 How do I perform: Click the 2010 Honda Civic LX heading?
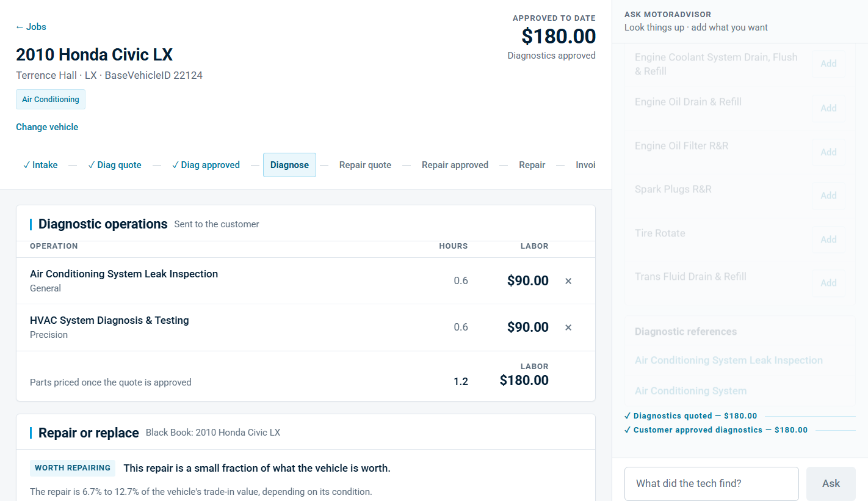point(94,55)
